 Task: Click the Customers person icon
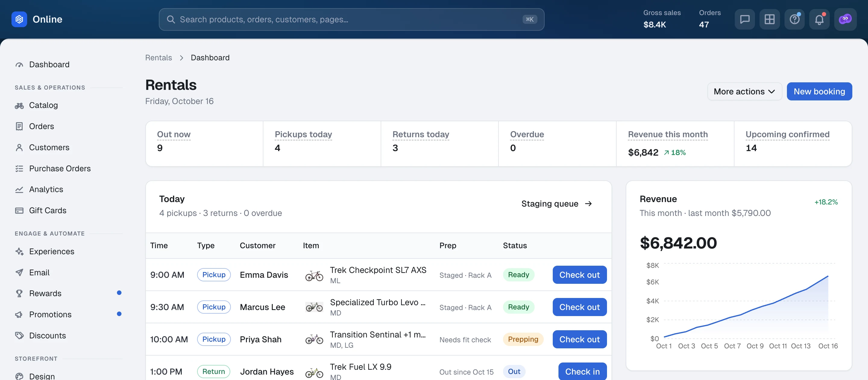click(x=19, y=147)
